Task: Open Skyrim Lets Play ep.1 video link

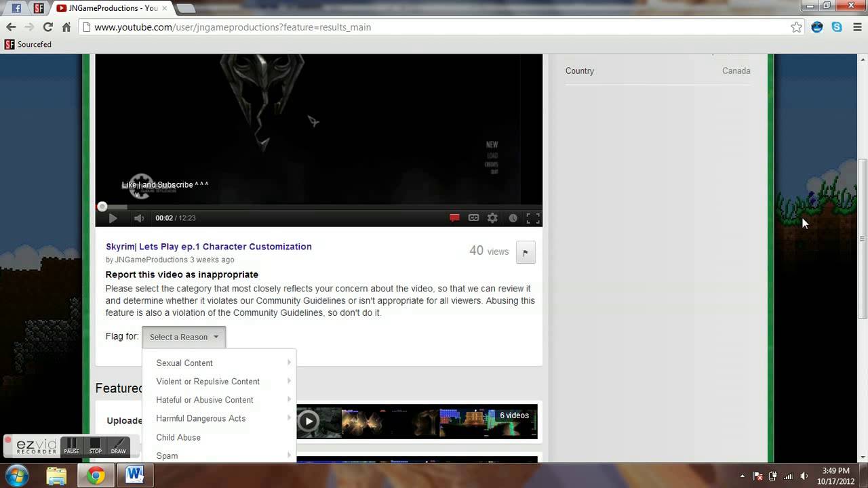Action: click(x=209, y=247)
